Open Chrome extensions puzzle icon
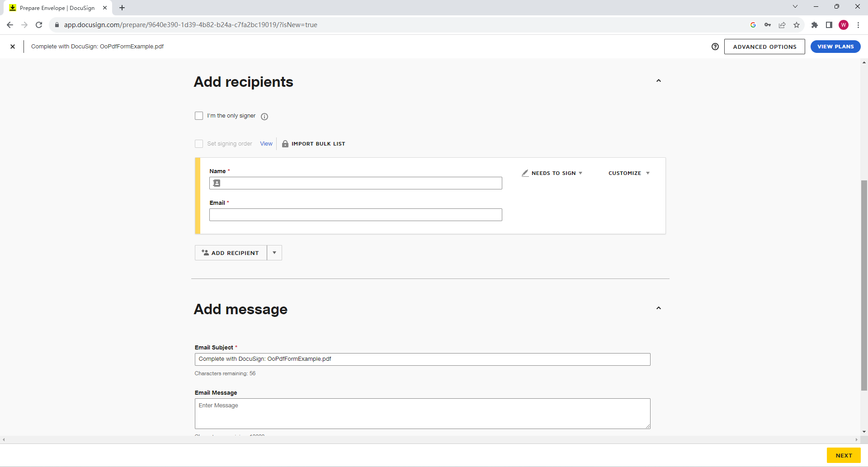Image resolution: width=868 pixels, height=467 pixels. pyautogui.click(x=815, y=25)
